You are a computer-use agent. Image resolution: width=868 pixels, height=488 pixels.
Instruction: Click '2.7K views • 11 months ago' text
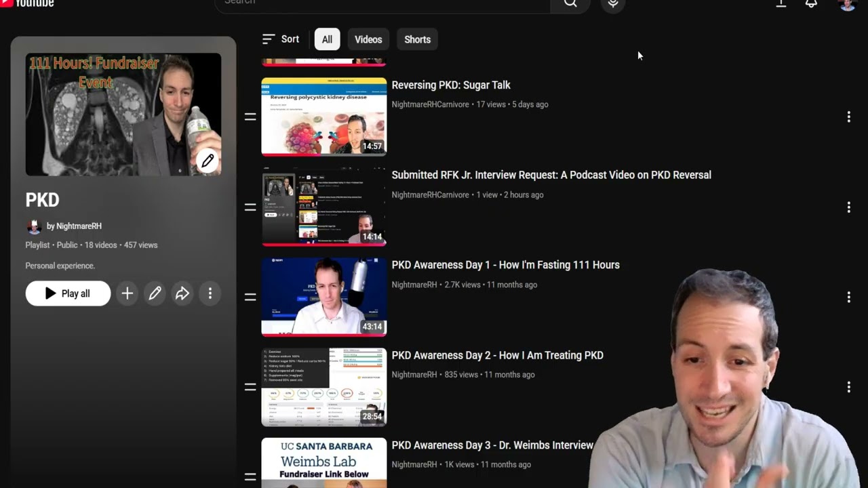491,285
